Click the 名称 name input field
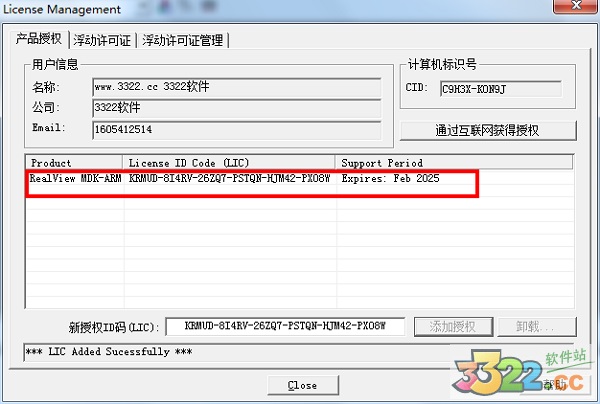600x404 pixels. point(236,87)
